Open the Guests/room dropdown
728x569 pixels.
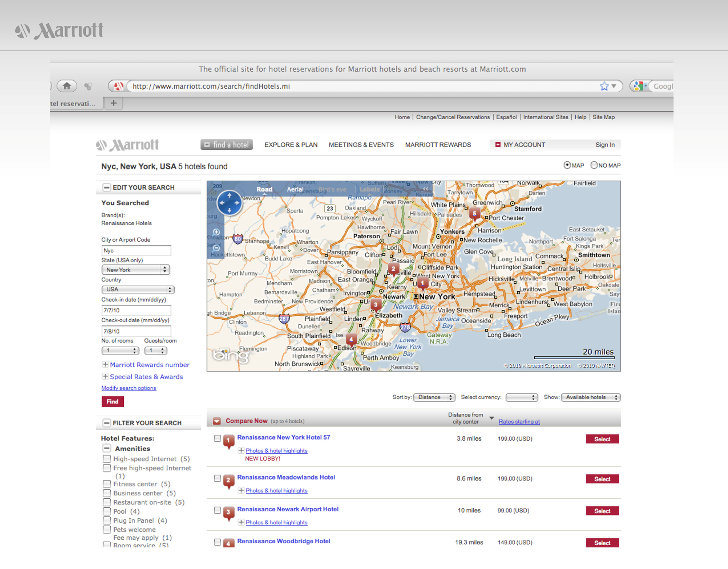click(x=156, y=350)
